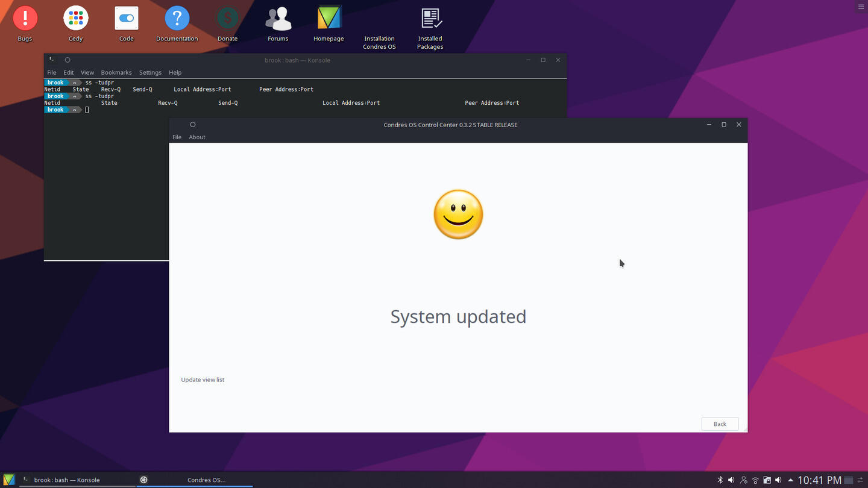Screen dimensions: 868x488
Task: Open the Condres application launcher in taskbar
Action: pos(8,480)
